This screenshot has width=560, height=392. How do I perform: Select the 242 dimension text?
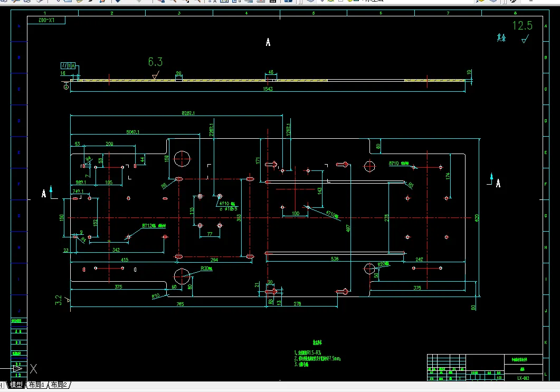click(x=419, y=259)
